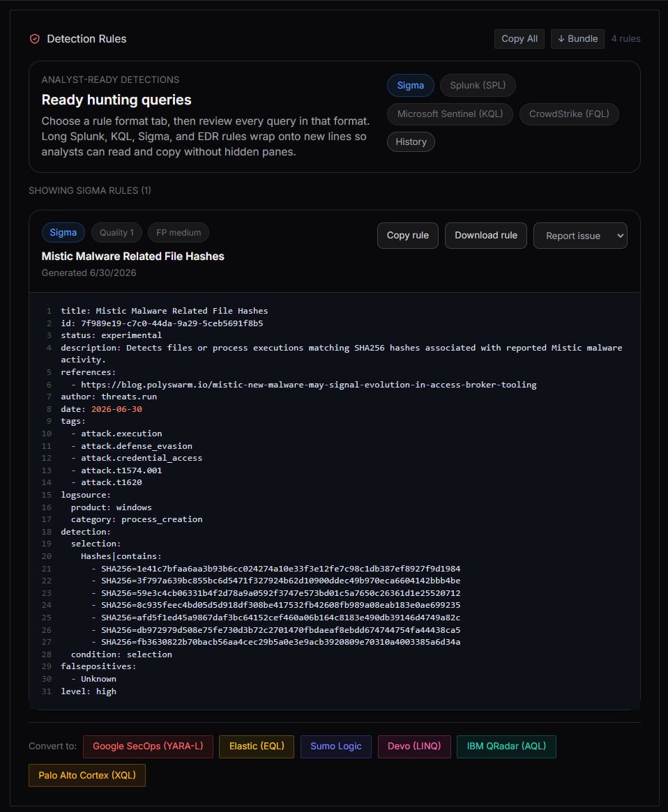Click the attack.t1620 tag line
Screen dimensions: 668x812
(x=106, y=482)
